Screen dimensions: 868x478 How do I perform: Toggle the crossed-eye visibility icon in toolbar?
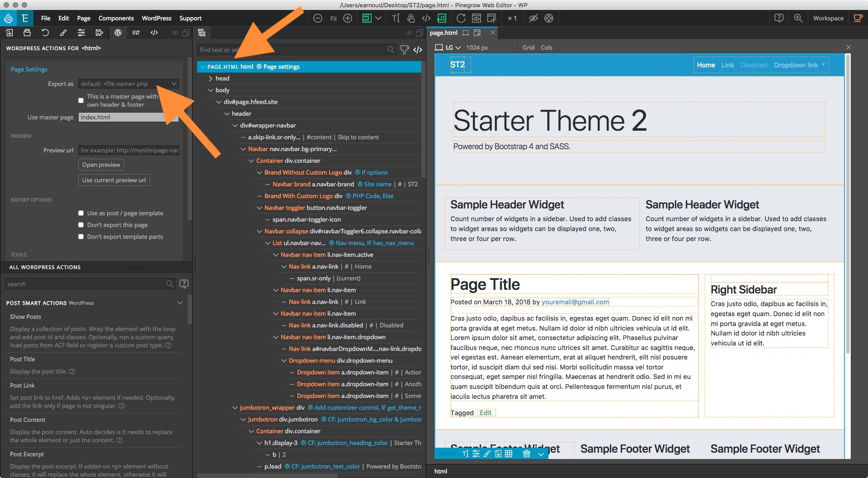(533, 19)
